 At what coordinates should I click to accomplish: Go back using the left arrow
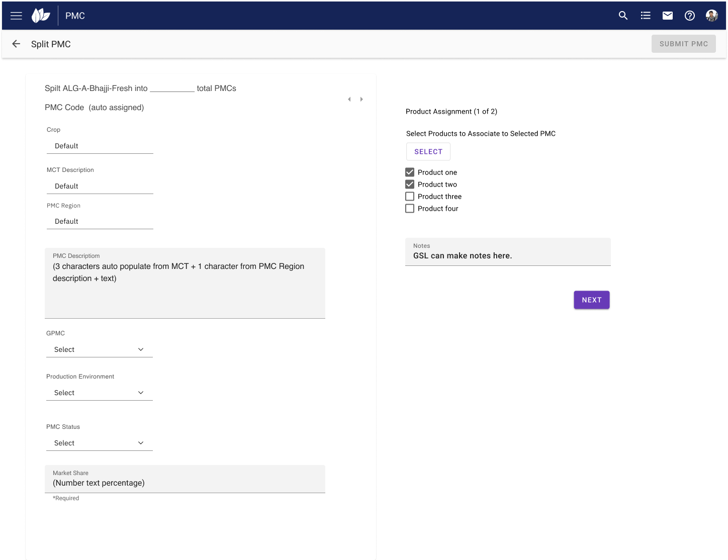tap(16, 44)
